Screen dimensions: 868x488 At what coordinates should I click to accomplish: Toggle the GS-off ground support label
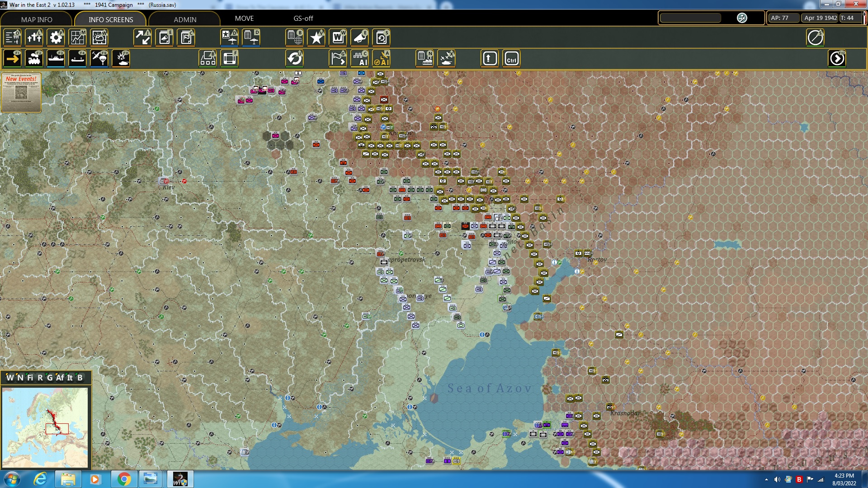click(303, 19)
